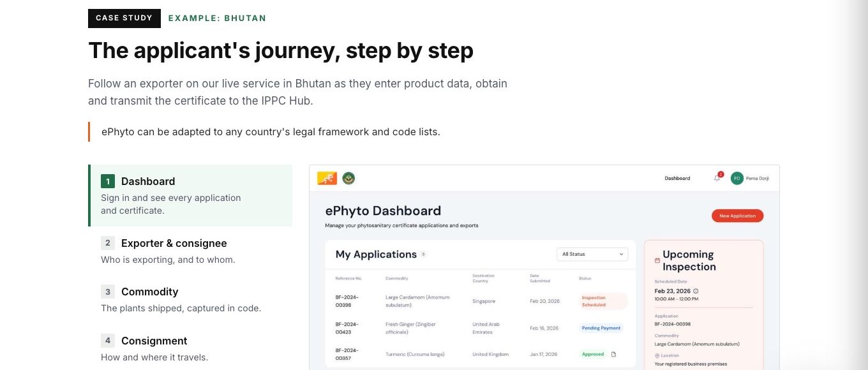Click the number 3 badge for Commodity
Screen dimensions: 868x370
point(108,292)
